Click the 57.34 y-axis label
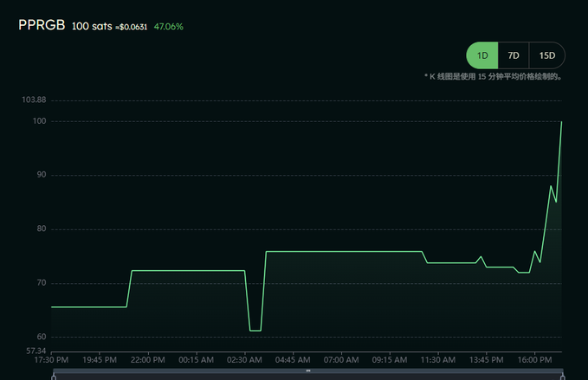The width and height of the screenshot is (588, 380). [x=36, y=351]
